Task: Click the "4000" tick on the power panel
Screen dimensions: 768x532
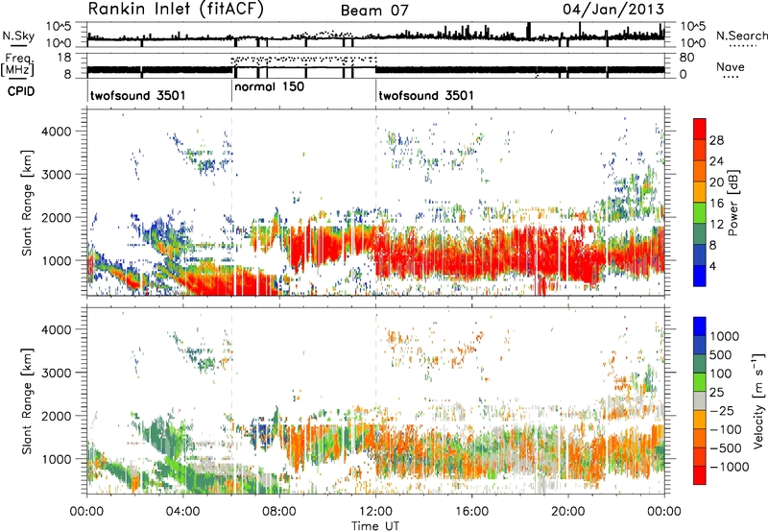Action: pyautogui.click(x=56, y=132)
